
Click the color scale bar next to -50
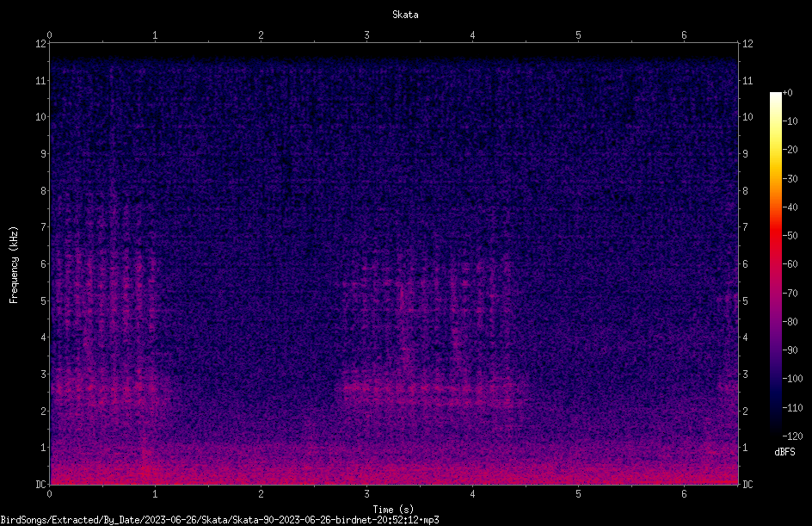[x=775, y=236]
